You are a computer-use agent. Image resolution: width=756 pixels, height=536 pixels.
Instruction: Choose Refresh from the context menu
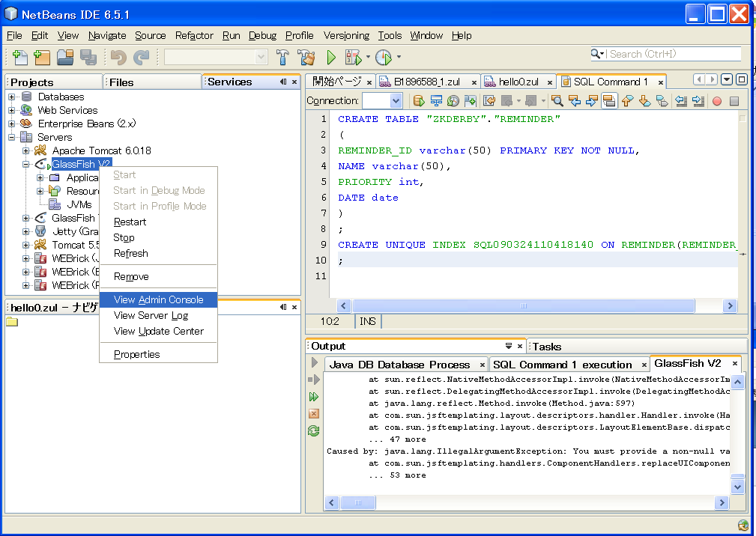pos(159,253)
